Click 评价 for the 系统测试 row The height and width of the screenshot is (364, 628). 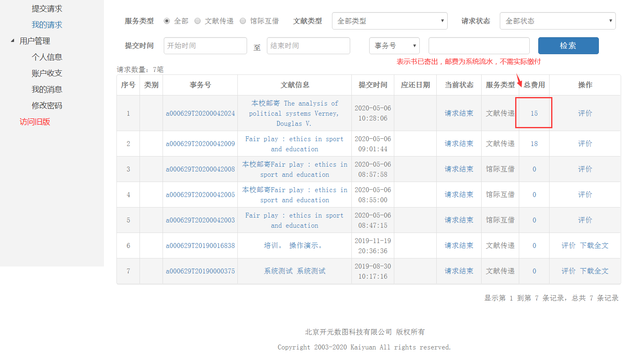(x=568, y=271)
